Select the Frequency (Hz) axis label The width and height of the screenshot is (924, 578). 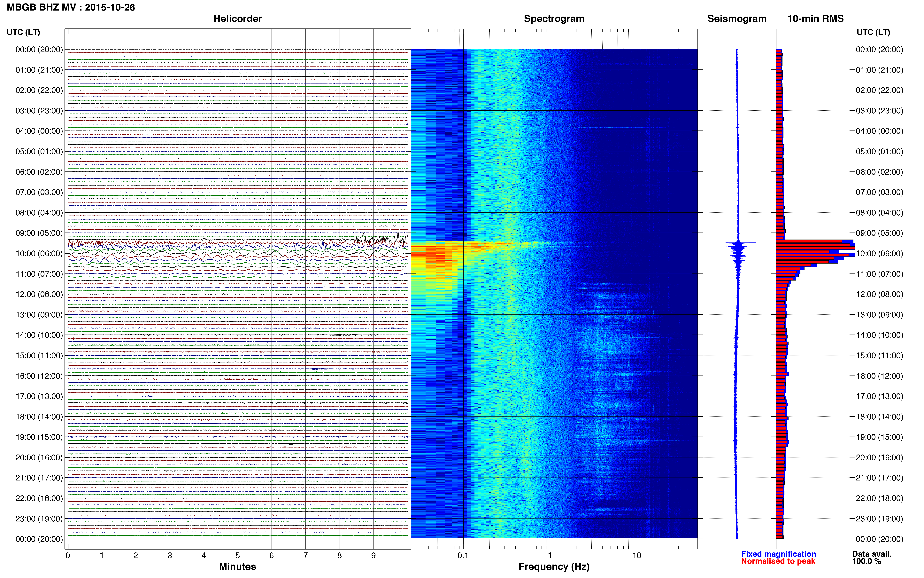pyautogui.click(x=554, y=566)
